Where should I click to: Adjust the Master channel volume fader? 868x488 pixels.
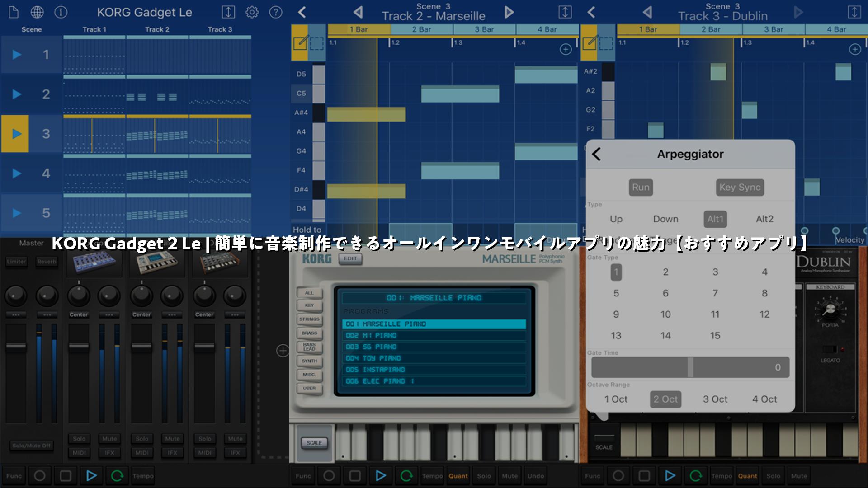[16, 346]
